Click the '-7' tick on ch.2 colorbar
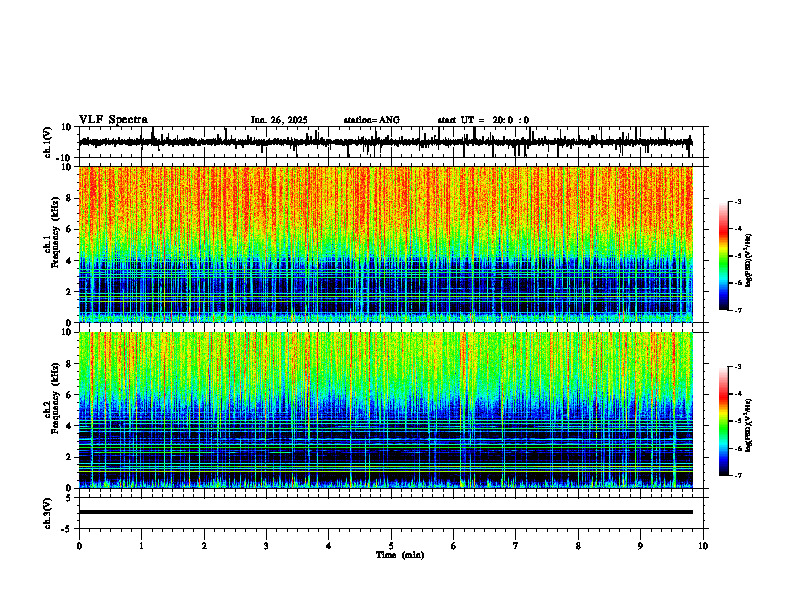792x612 pixels. tap(737, 475)
